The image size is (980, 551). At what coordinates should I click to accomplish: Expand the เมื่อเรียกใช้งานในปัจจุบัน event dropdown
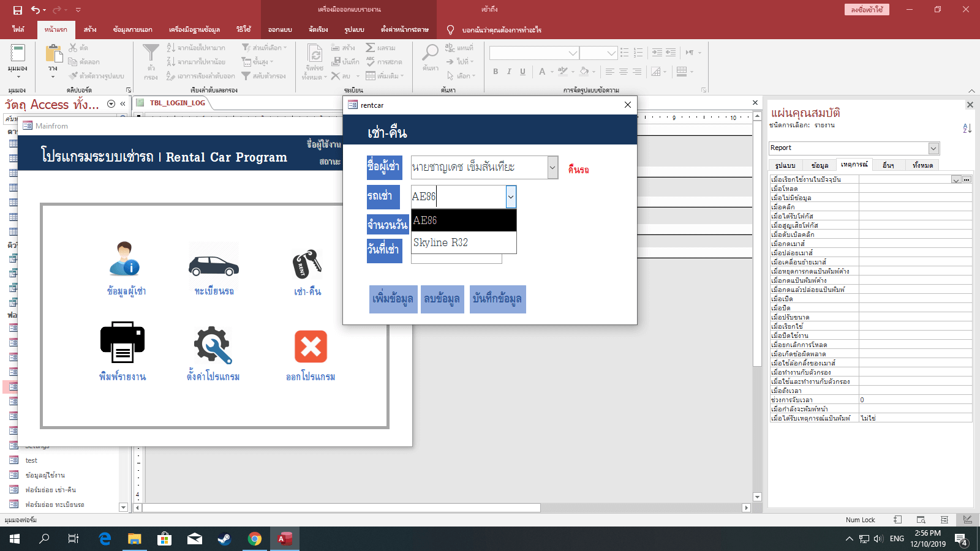point(956,180)
